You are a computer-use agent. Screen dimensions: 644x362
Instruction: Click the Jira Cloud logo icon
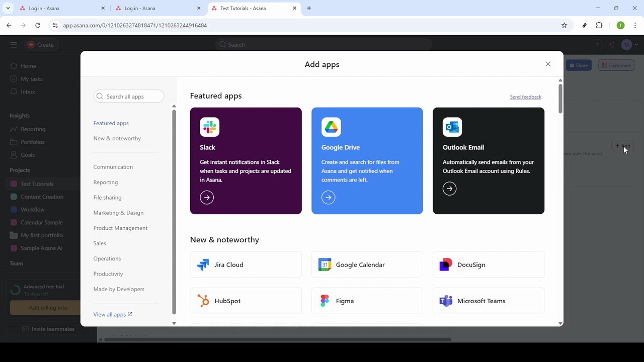click(203, 264)
